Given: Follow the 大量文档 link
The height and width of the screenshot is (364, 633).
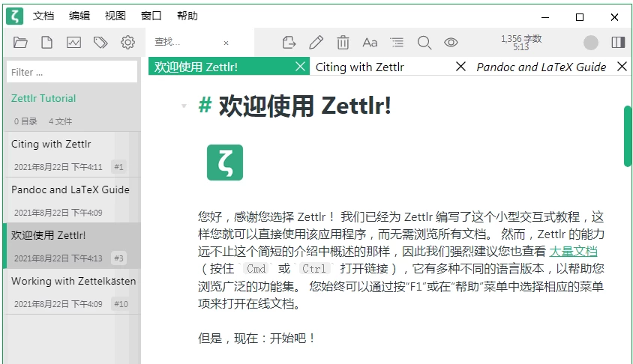Looking at the screenshot, I should pos(573,252).
